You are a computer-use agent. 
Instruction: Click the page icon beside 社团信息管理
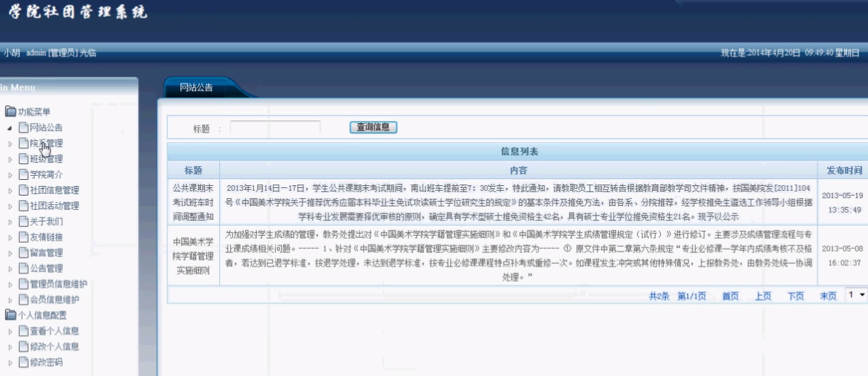click(x=24, y=190)
